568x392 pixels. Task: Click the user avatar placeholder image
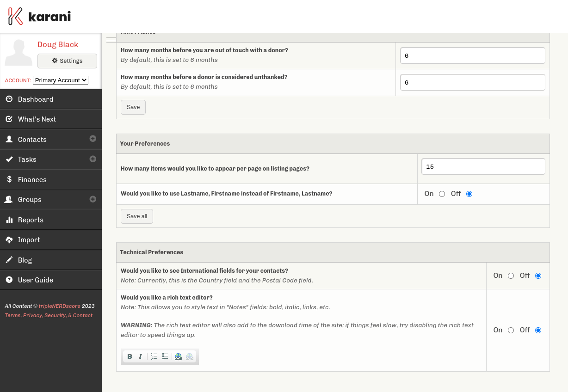(19, 53)
